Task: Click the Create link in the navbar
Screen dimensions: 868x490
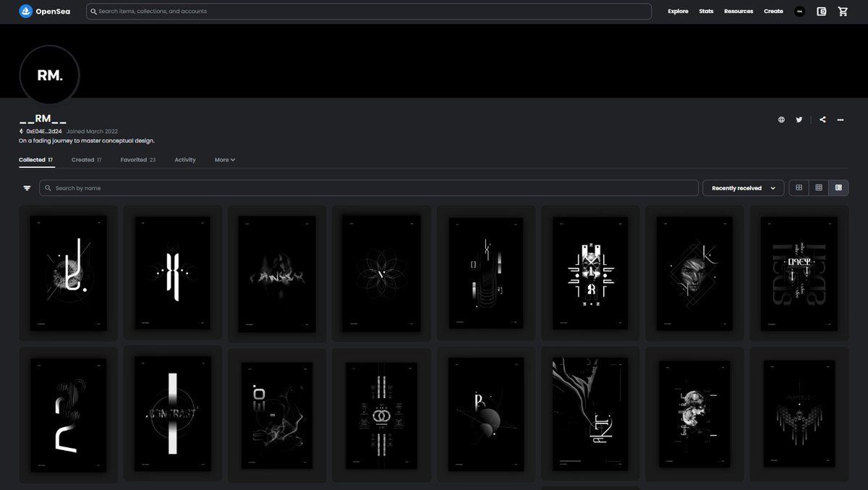Action: click(773, 11)
